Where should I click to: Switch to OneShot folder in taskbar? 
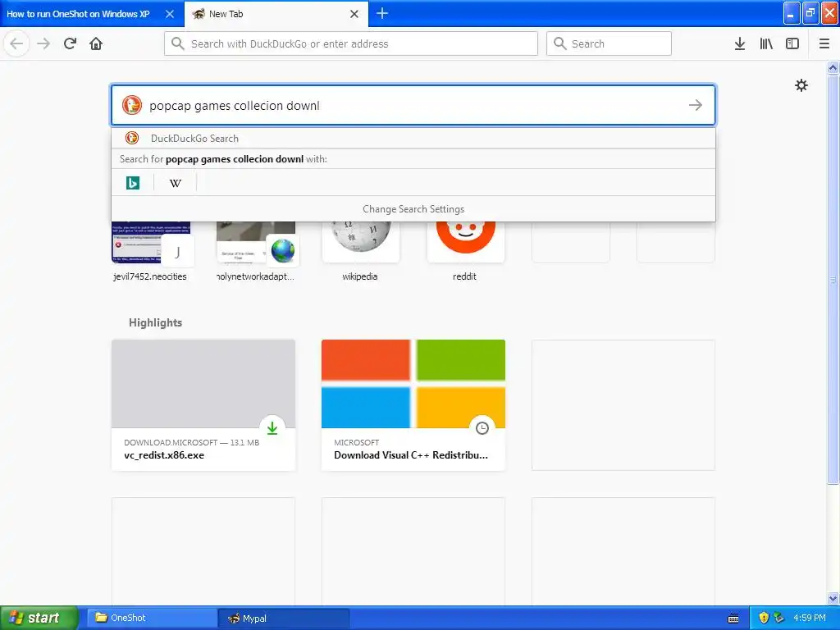pyautogui.click(x=151, y=618)
